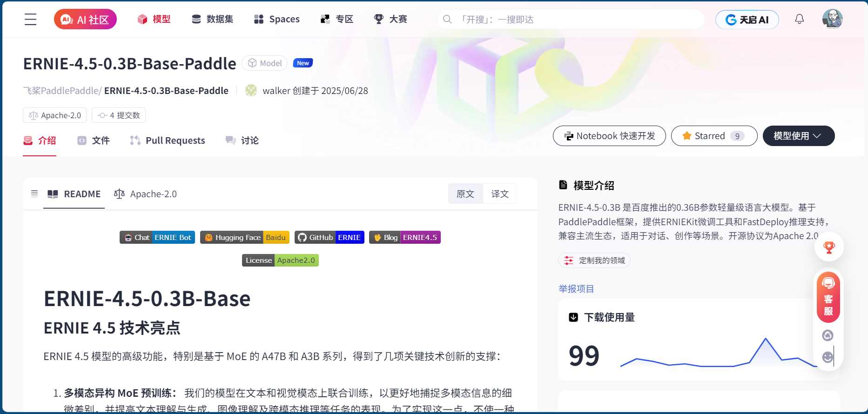
Task: Select the Apache-2.0 license tab
Action: 145,194
